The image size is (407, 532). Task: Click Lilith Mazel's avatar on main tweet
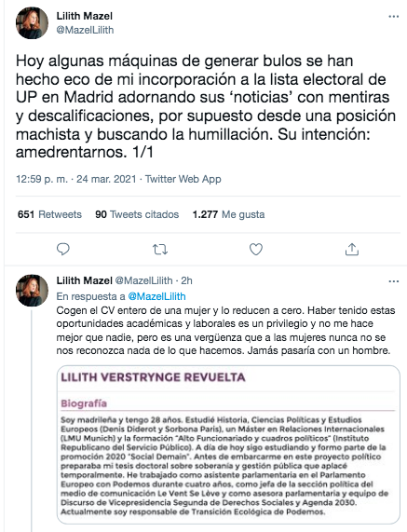tap(32, 22)
